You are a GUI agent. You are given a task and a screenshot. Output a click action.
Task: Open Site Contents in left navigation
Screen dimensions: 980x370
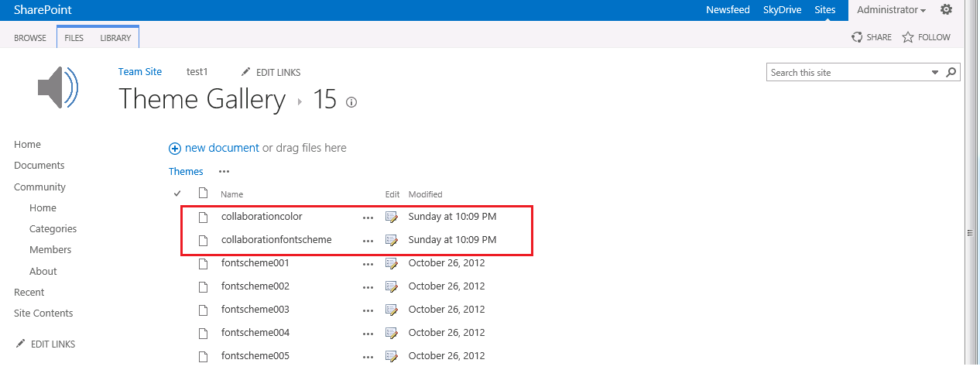pos(43,313)
